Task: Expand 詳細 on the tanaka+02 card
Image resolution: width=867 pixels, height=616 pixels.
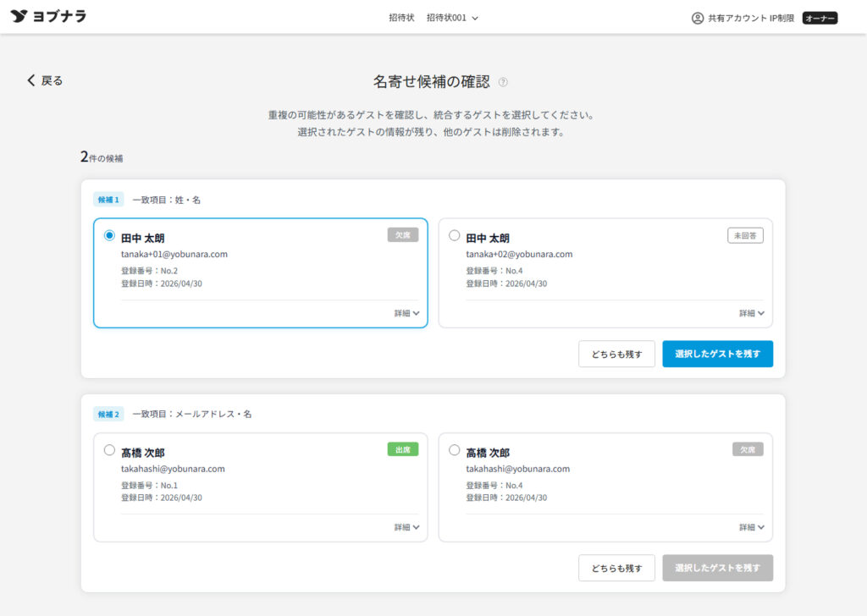Action: click(751, 311)
